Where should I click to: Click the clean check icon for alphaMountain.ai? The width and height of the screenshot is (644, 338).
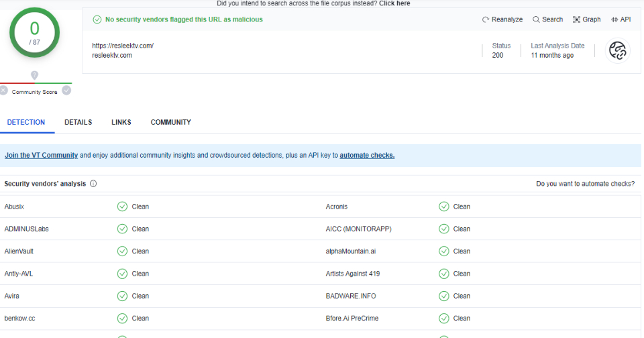[444, 251]
